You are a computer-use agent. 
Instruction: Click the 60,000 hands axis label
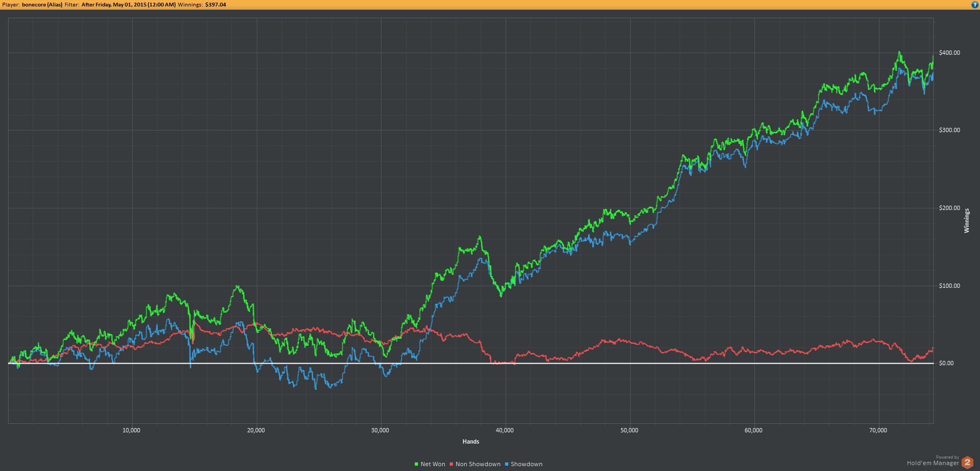pyautogui.click(x=754, y=430)
